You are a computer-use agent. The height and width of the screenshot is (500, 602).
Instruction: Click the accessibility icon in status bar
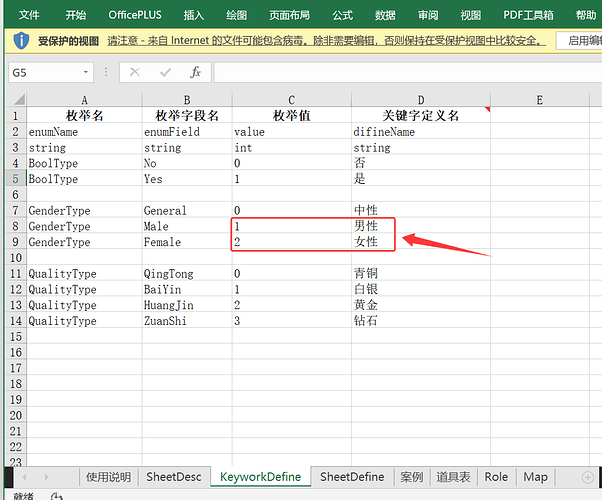[x=56, y=496]
